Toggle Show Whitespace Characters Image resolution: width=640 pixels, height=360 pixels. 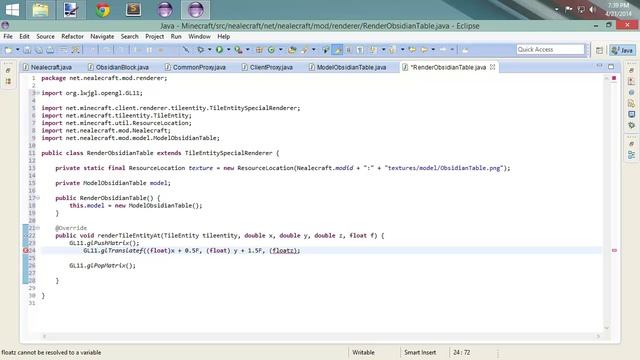tap(360, 50)
